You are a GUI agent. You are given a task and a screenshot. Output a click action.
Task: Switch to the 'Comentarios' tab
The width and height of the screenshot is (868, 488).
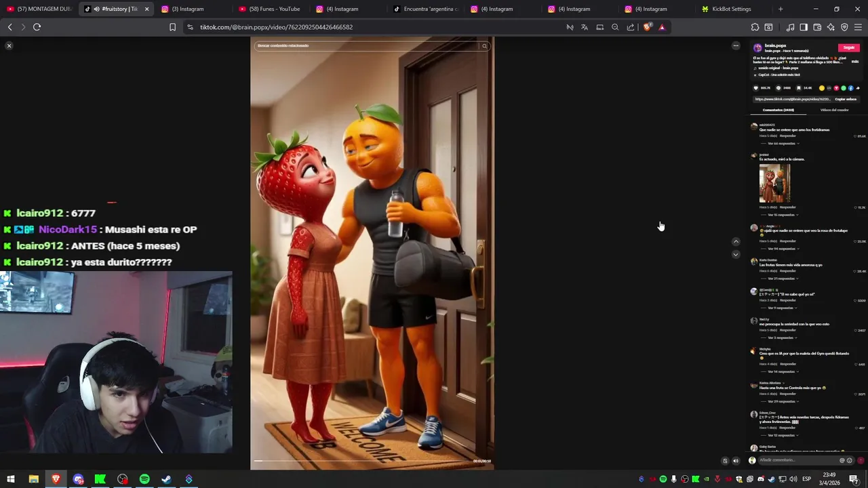coord(778,110)
